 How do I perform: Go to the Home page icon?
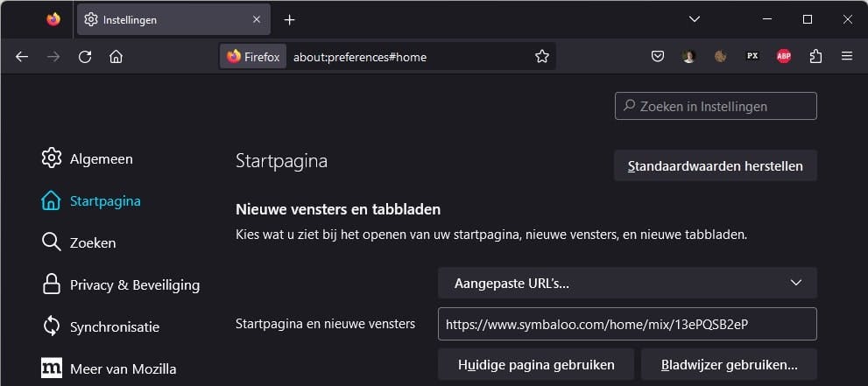(116, 56)
